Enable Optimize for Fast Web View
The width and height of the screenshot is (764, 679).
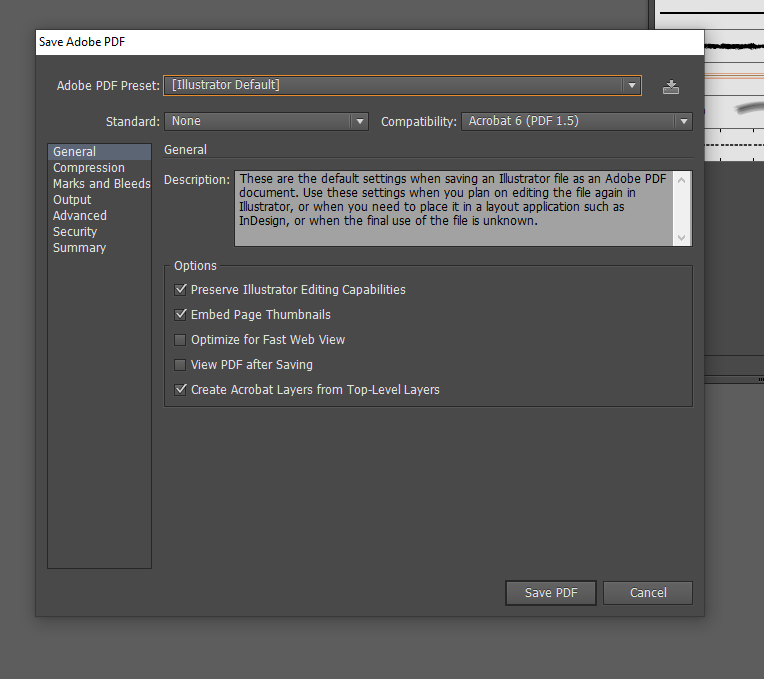click(180, 340)
